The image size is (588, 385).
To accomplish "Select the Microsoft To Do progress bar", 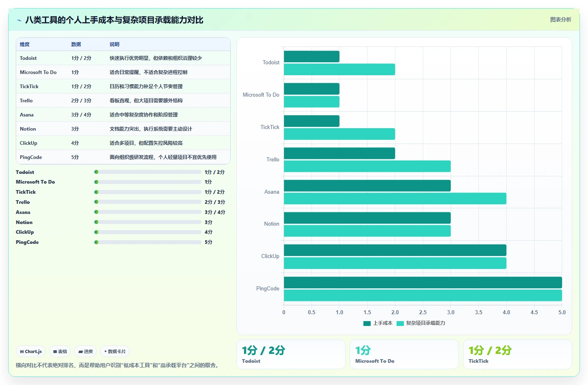I will click(148, 182).
